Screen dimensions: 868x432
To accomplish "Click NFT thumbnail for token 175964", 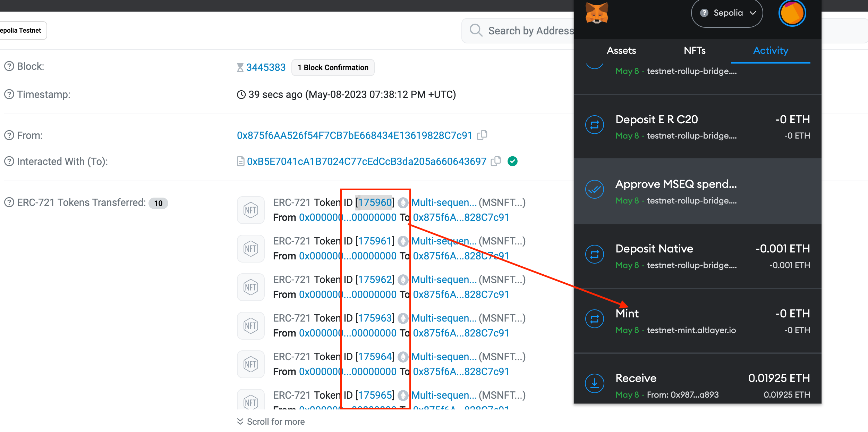I will 251,364.
